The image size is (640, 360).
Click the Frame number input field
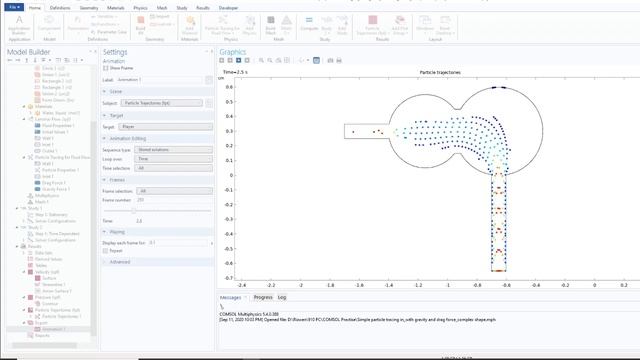click(x=173, y=200)
